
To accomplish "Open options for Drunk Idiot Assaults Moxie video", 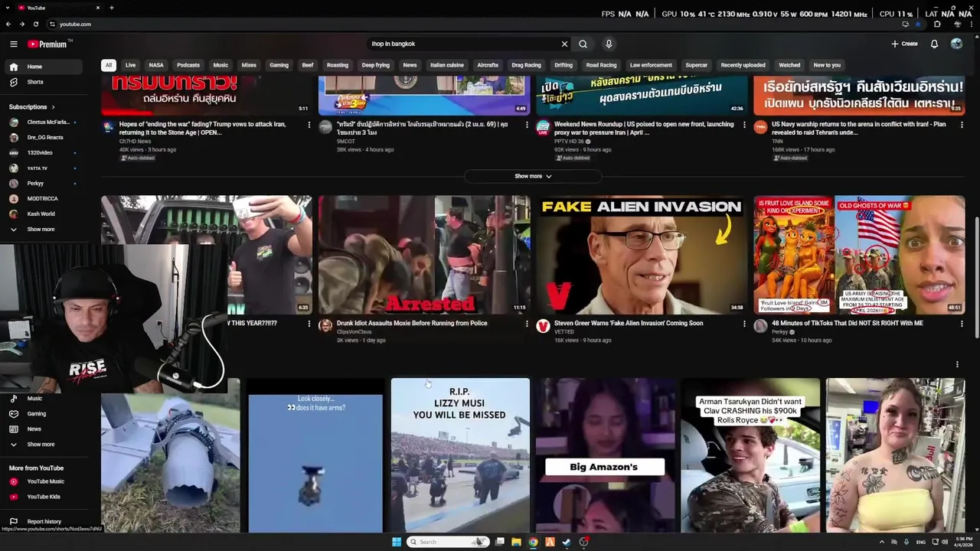I will 527,324.
